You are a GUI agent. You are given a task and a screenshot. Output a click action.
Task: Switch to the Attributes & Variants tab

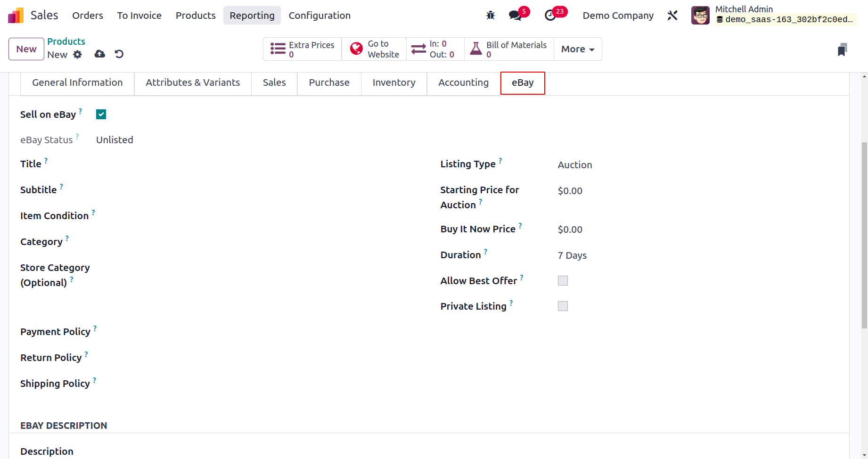tap(193, 83)
